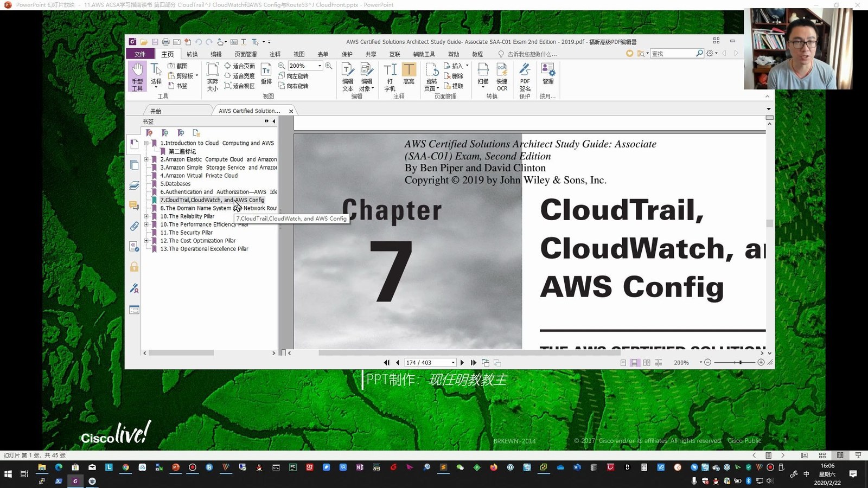Click the Find (查找) search field

[x=673, y=54]
